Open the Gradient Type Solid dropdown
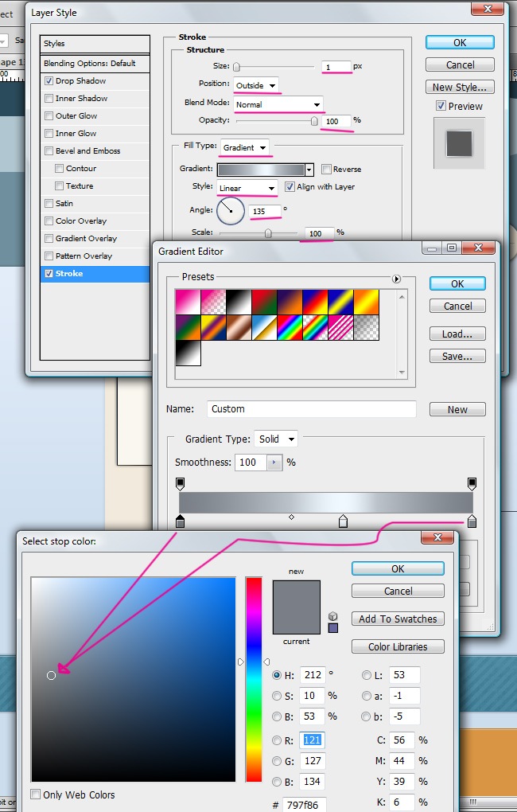 point(276,439)
